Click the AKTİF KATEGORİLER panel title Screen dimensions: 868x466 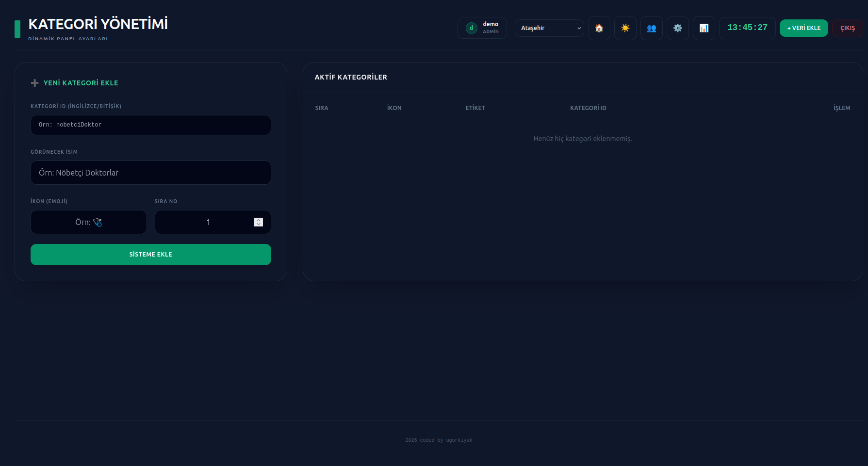[351, 77]
